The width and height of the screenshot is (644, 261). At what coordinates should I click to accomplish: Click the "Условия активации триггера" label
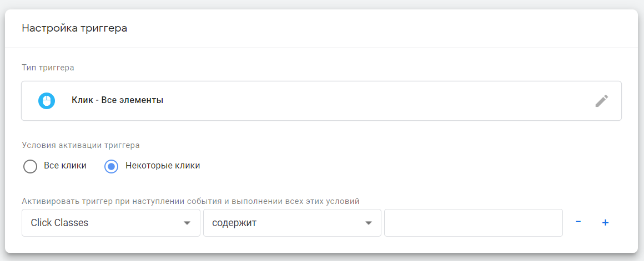pyautogui.click(x=80, y=145)
